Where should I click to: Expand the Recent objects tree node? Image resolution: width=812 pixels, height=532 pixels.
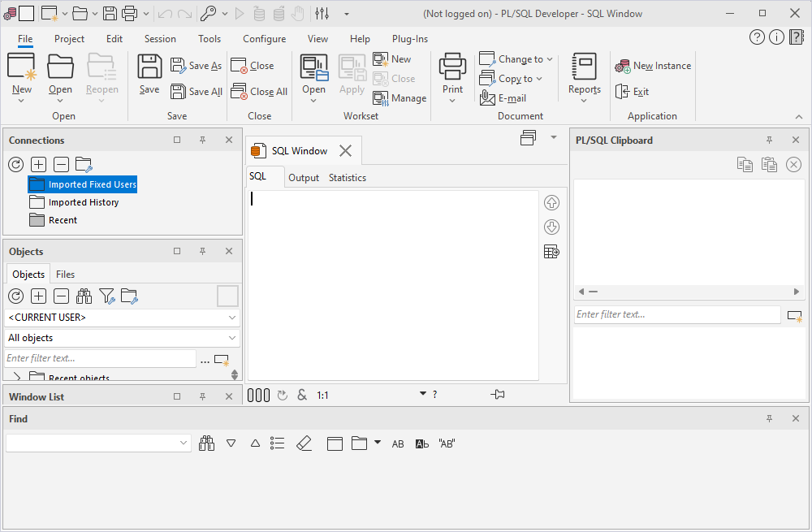coord(17,377)
